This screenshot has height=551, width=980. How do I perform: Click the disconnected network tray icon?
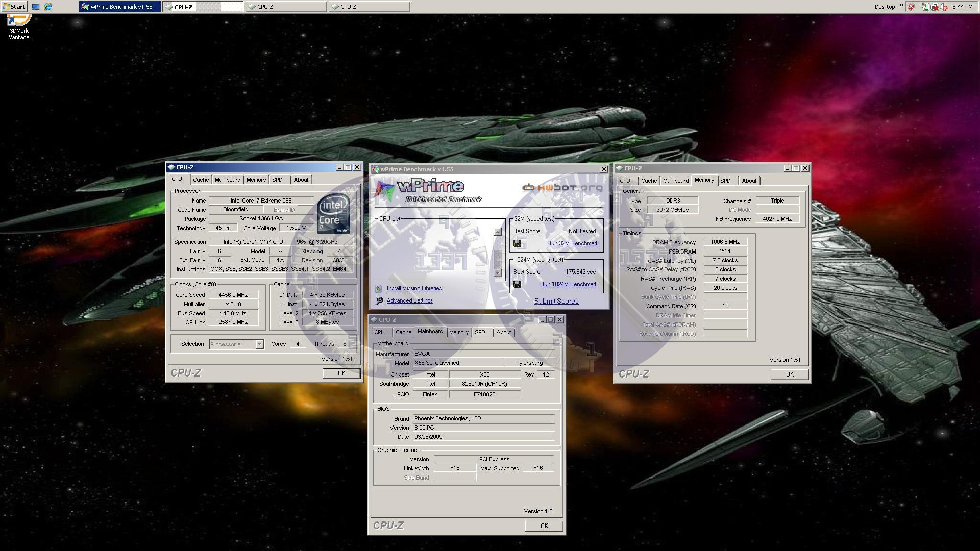(x=934, y=7)
